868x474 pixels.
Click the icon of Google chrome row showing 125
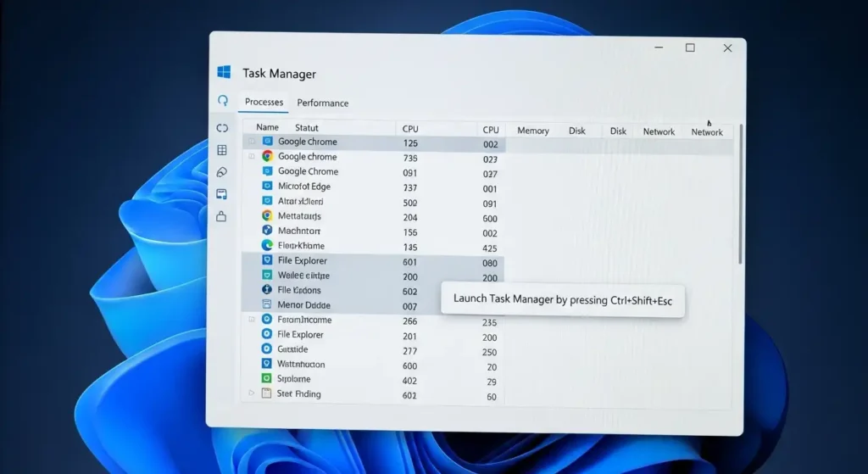267,142
